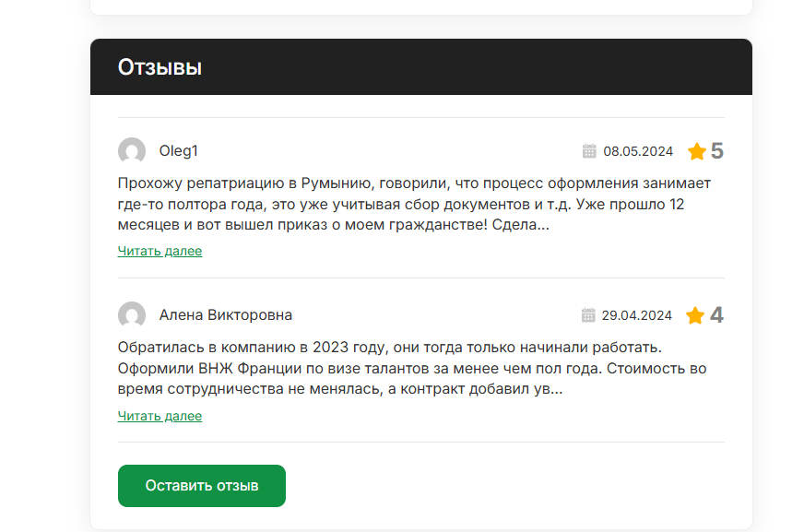The image size is (792, 532).
Task: Click Алена Викторовна's avatar icon
Action: click(132, 315)
